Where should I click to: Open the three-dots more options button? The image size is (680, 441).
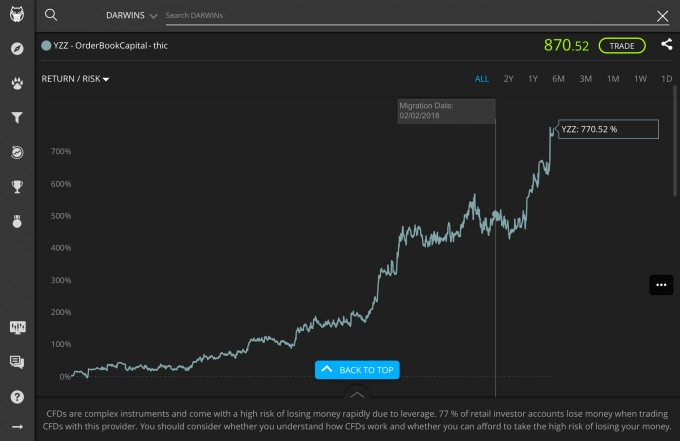pos(661,285)
